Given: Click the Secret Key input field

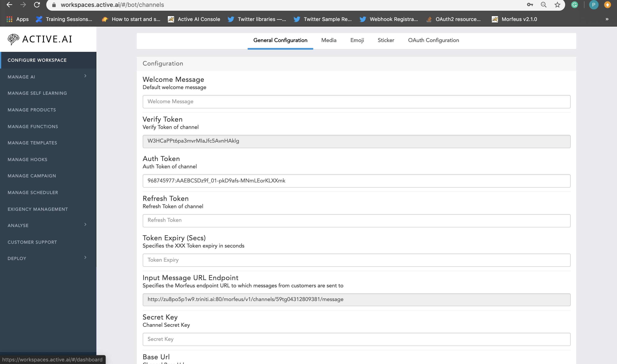Looking at the screenshot, I should point(356,339).
